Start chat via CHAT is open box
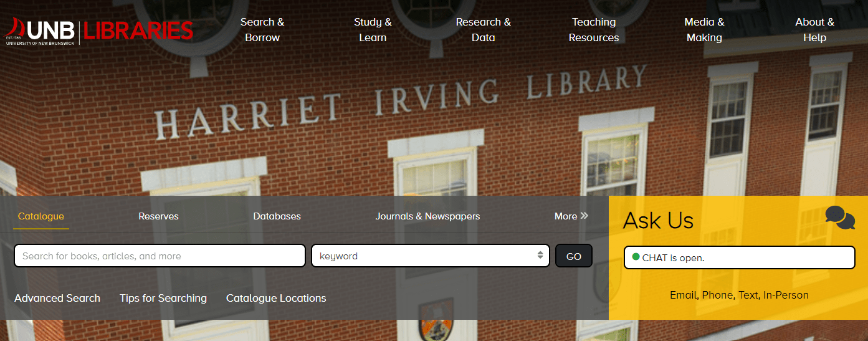This screenshot has width=868, height=341. click(x=739, y=257)
